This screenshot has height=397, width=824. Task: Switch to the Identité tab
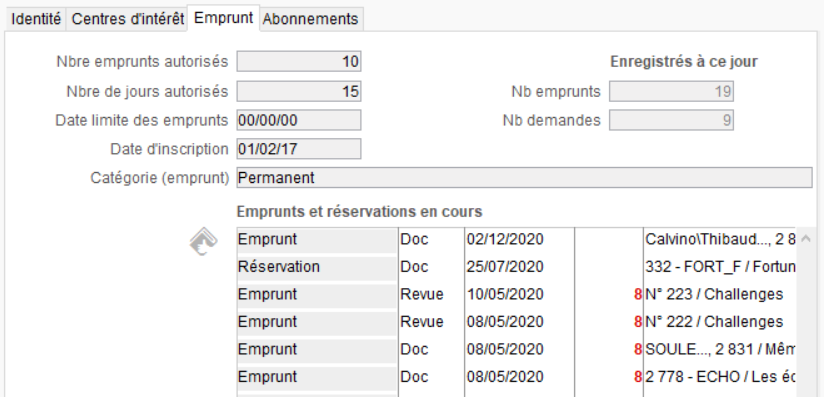pos(36,19)
